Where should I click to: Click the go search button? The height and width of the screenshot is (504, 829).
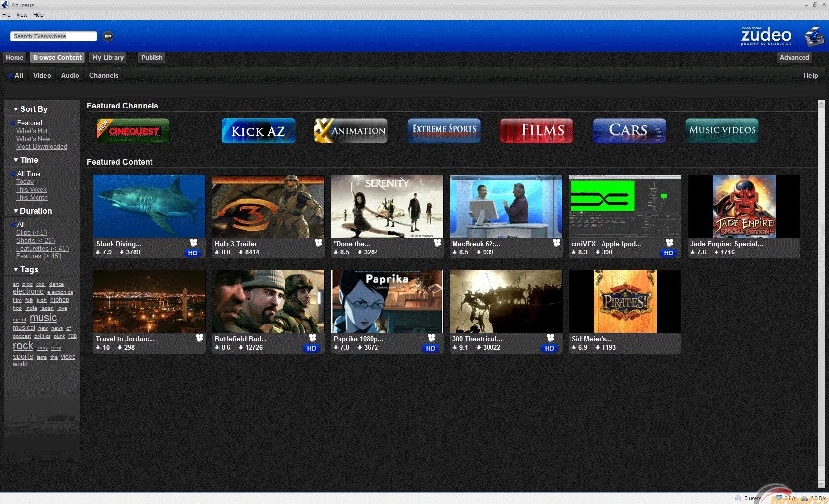pyautogui.click(x=108, y=36)
